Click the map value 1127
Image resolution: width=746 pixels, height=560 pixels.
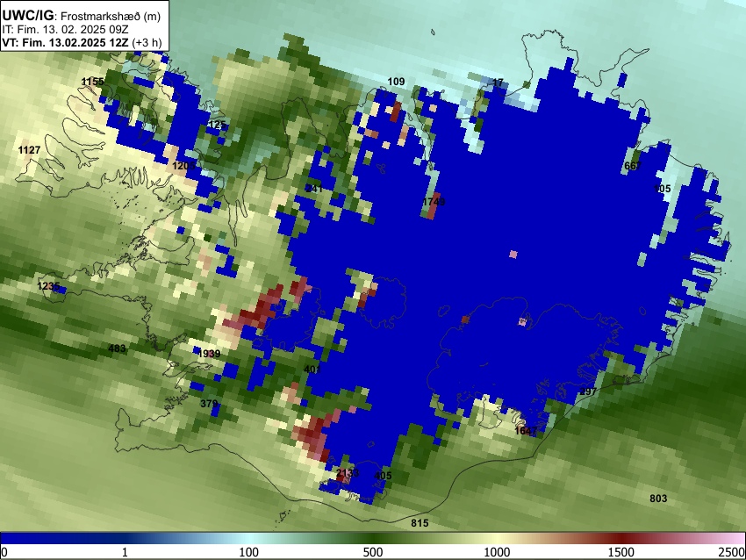[x=29, y=150]
